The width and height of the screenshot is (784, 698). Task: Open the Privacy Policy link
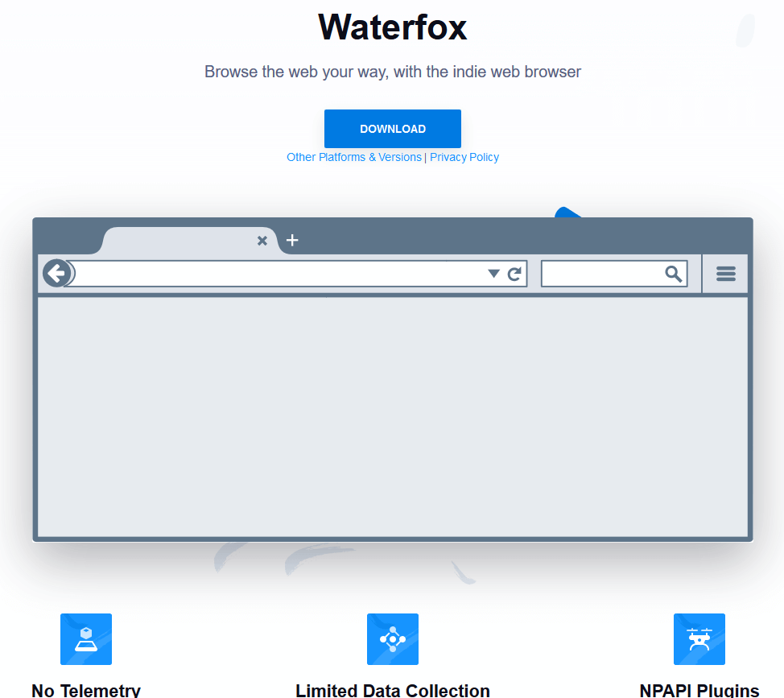pos(464,158)
